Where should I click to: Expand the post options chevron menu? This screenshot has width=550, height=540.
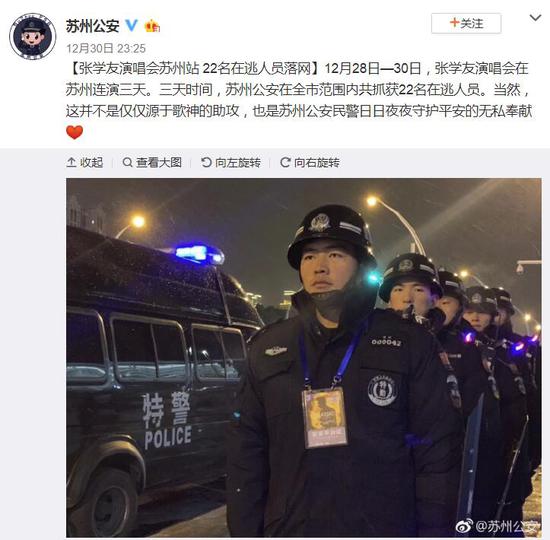(x=535, y=18)
